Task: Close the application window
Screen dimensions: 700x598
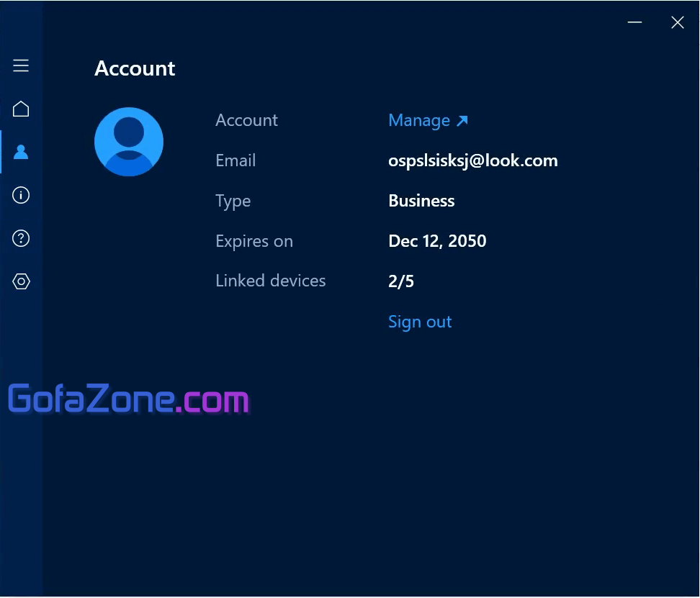Action: tap(677, 23)
